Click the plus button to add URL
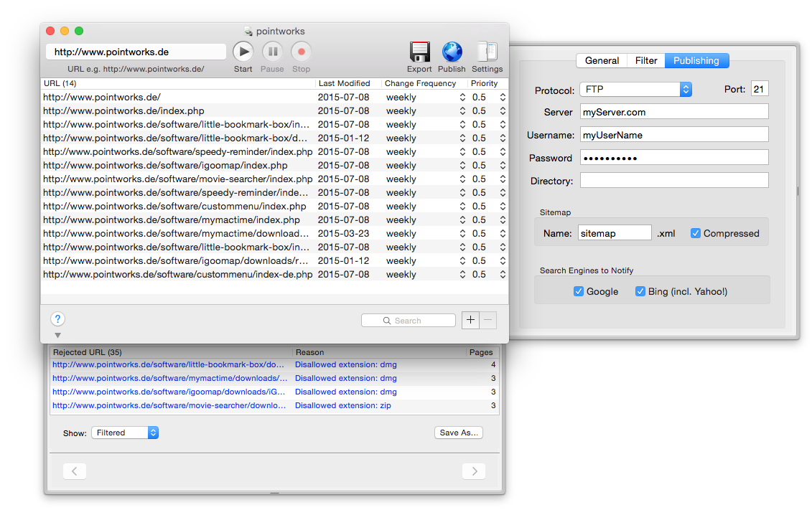This screenshot has height=510, width=812. click(x=470, y=320)
